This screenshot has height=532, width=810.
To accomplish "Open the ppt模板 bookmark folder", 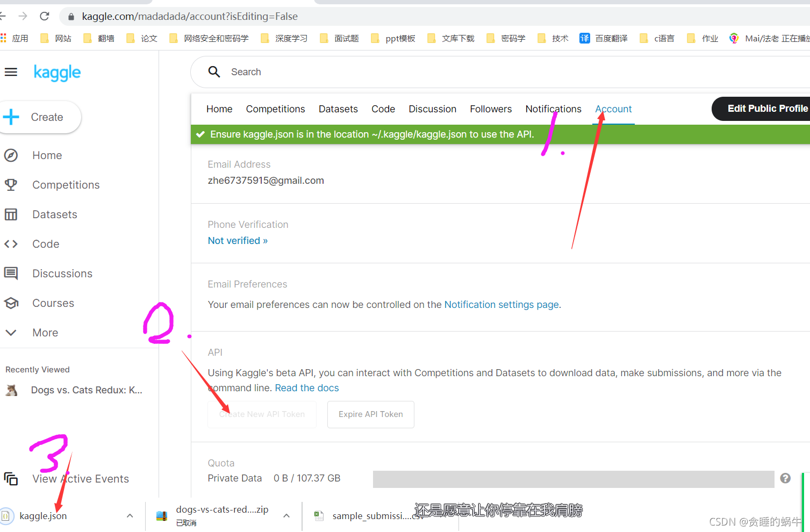I will [x=393, y=38].
